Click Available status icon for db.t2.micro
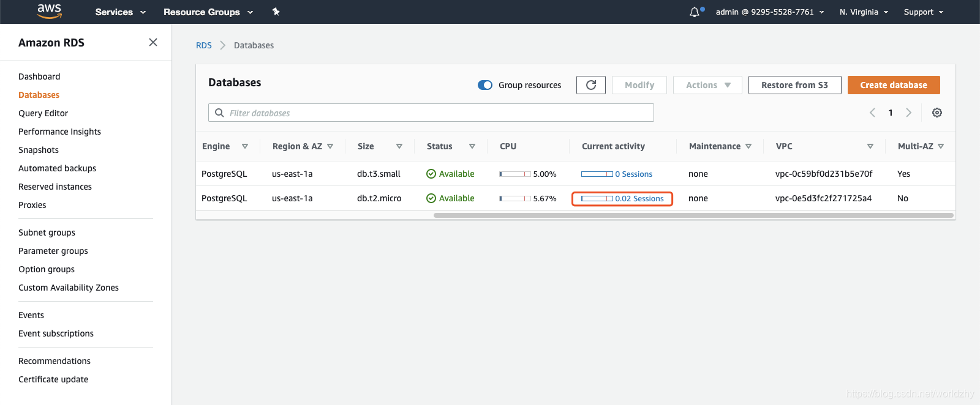The height and width of the screenshot is (405, 980). [x=431, y=198]
